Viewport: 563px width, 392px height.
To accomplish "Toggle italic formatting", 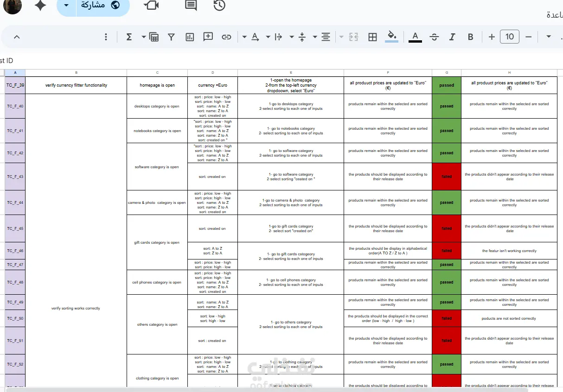I will [452, 37].
